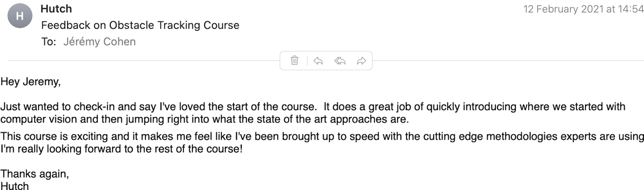The height and width of the screenshot is (190, 644).
Task: Click the 'Hey Jeremy,' greeting line
Action: point(30,82)
